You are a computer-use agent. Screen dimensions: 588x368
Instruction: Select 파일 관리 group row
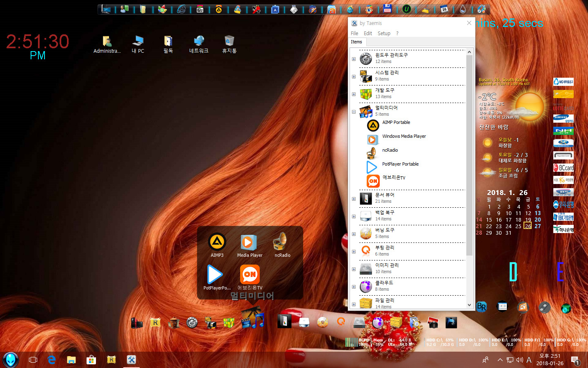coord(412,303)
